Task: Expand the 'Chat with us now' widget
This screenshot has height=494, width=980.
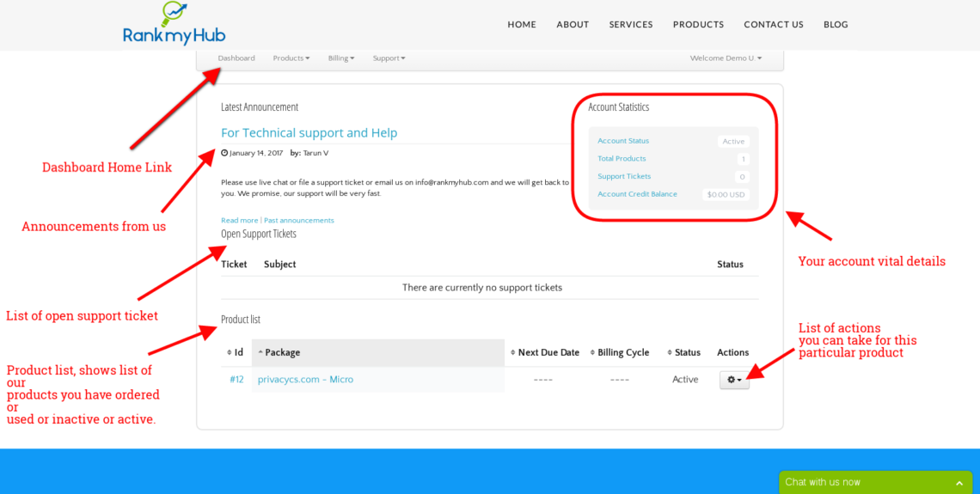Action: [876, 482]
